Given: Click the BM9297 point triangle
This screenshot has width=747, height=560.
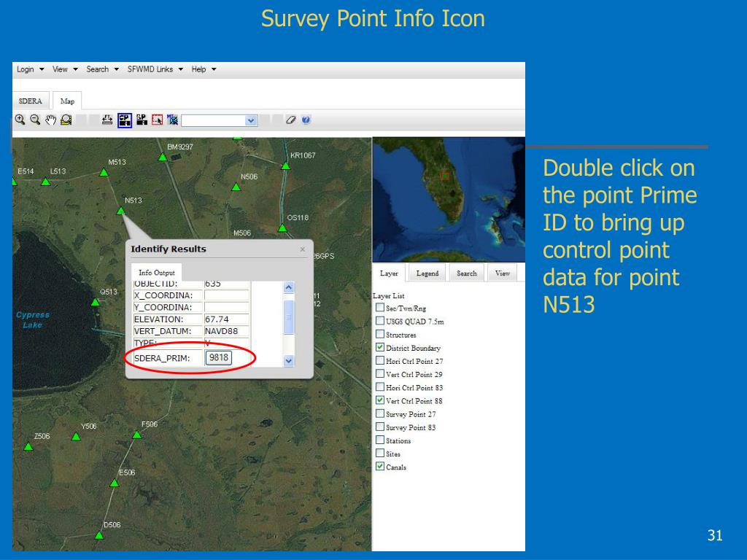Looking at the screenshot, I should click(163, 157).
